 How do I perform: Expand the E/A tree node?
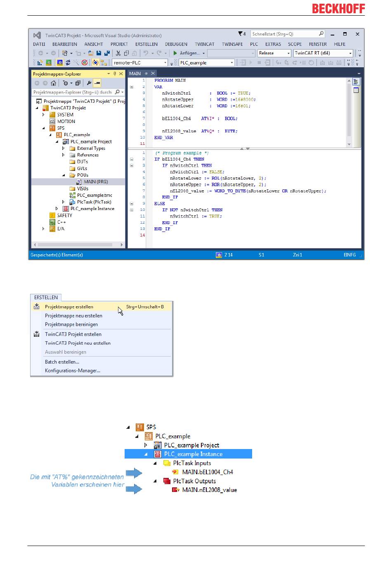(x=43, y=229)
